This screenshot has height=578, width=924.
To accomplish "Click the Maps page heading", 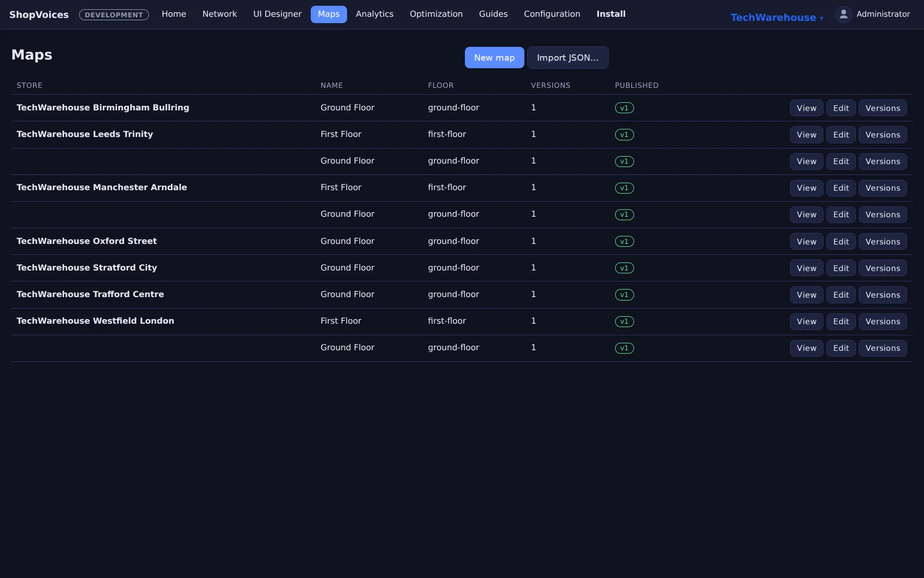I will (32, 55).
